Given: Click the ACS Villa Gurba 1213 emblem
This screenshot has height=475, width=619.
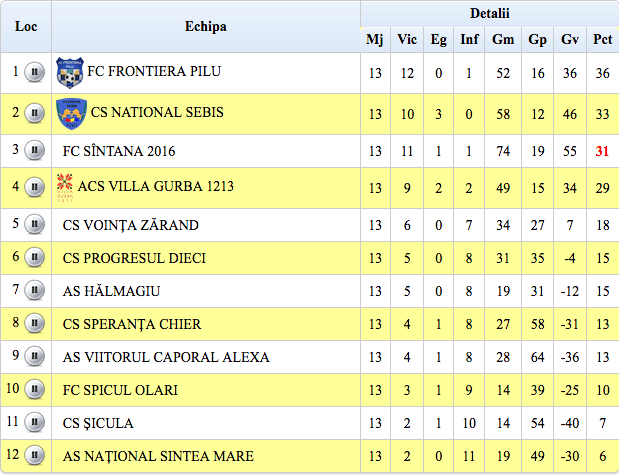Looking at the screenshot, I should 65,188.
